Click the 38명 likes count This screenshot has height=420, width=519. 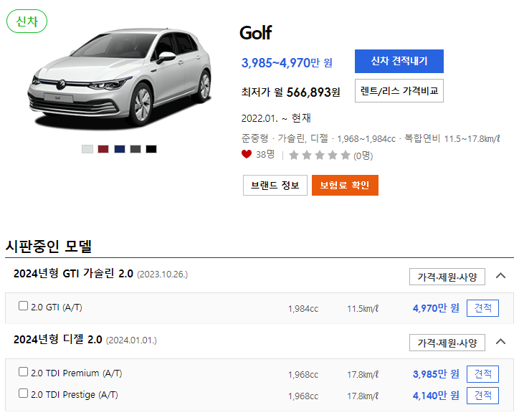click(x=265, y=154)
